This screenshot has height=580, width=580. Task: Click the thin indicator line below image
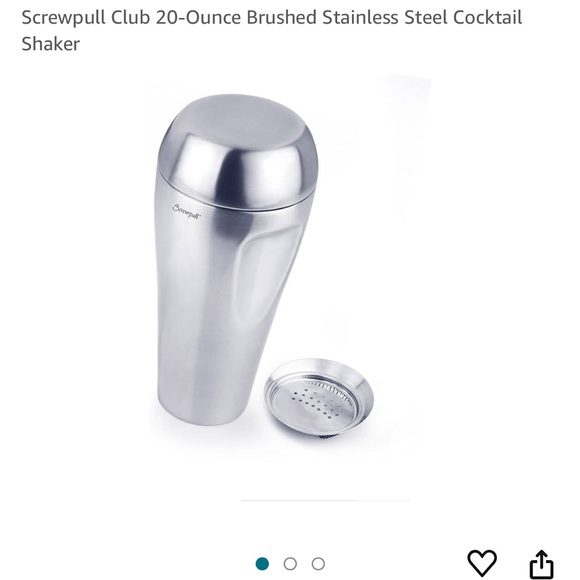[325, 500]
